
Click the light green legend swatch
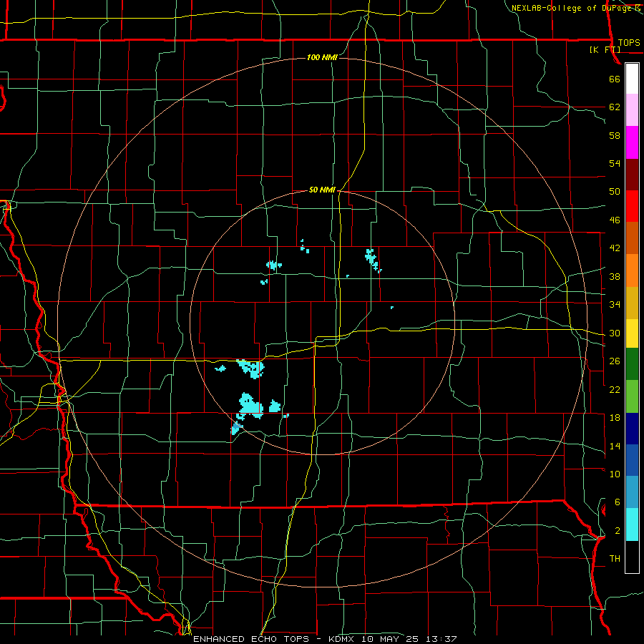[632, 396]
